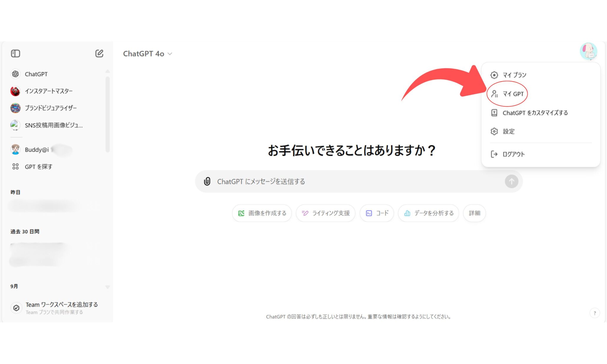Open SNS投稿用画像ビジュ... GPT avatar
The height and width of the screenshot is (364, 607).
click(15, 125)
